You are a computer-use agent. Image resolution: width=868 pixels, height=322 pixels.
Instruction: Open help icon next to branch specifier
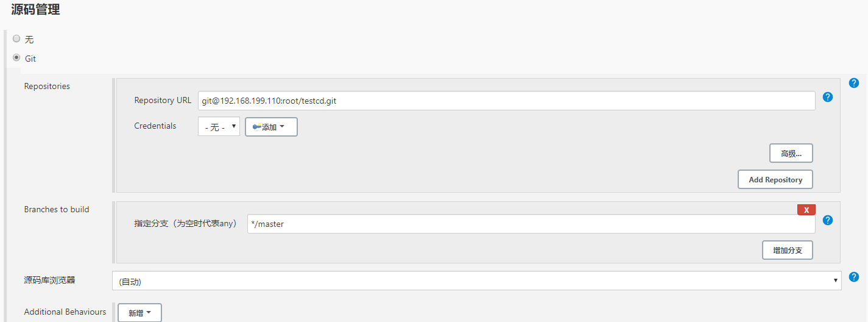click(827, 220)
